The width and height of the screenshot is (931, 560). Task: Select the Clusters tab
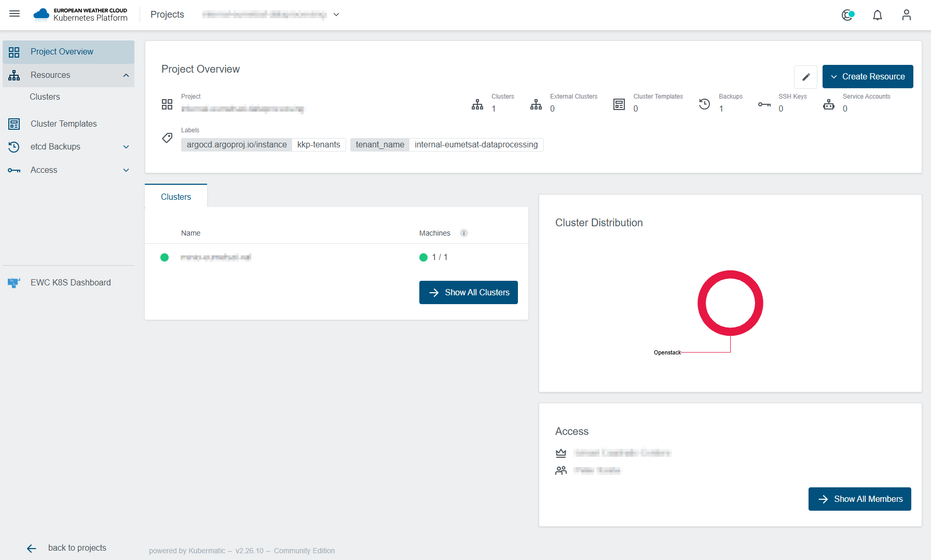click(x=176, y=196)
